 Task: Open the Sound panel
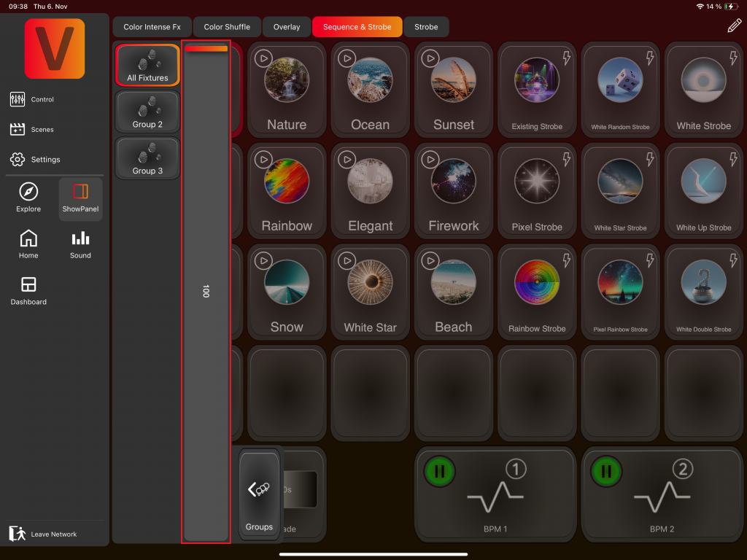point(80,244)
